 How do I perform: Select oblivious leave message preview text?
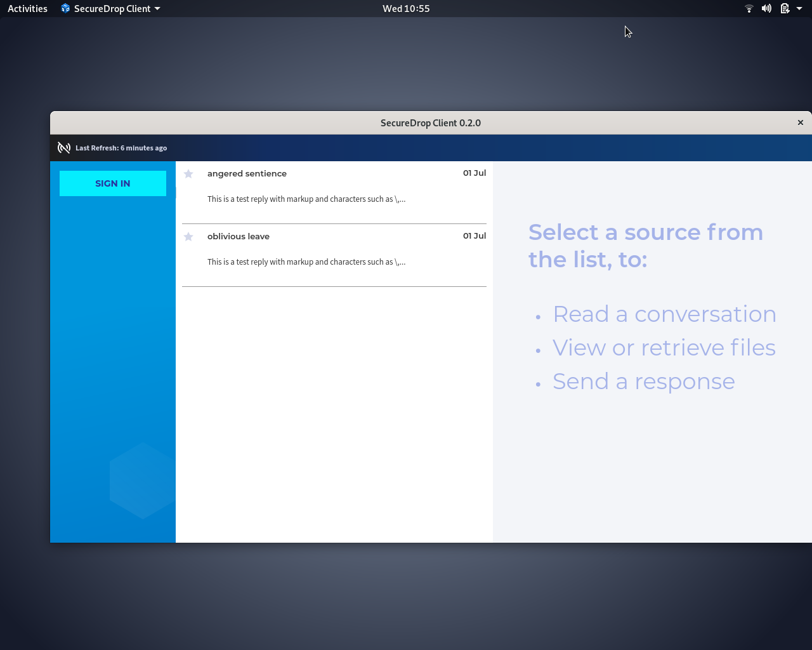click(x=306, y=262)
